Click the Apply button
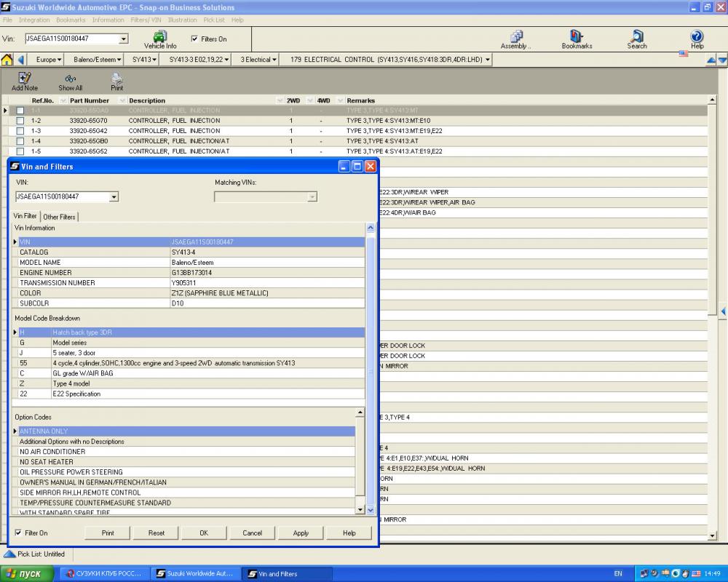The image size is (728, 582). click(x=301, y=533)
